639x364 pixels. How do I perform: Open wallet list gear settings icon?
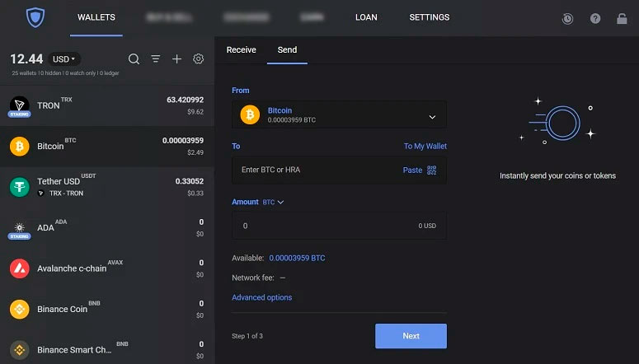tap(198, 58)
